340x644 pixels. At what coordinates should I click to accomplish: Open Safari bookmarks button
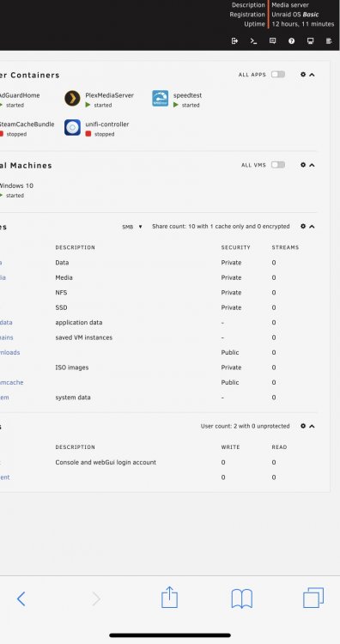[x=242, y=598]
